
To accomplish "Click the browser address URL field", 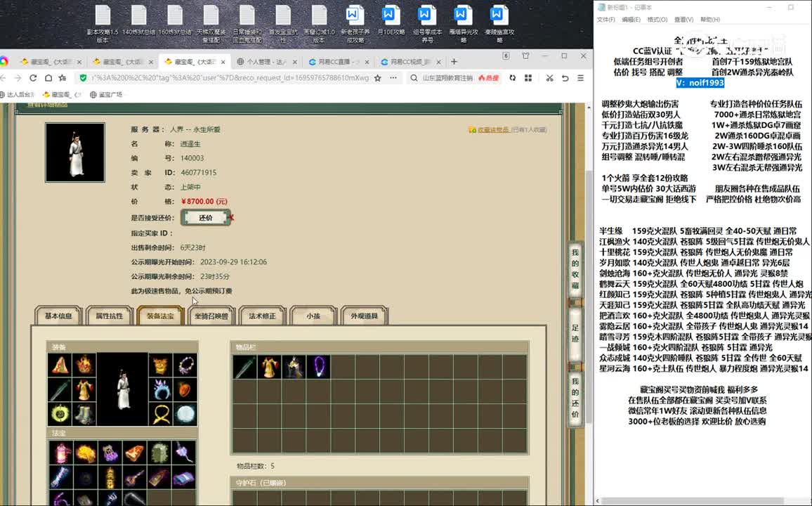I will point(230,78).
